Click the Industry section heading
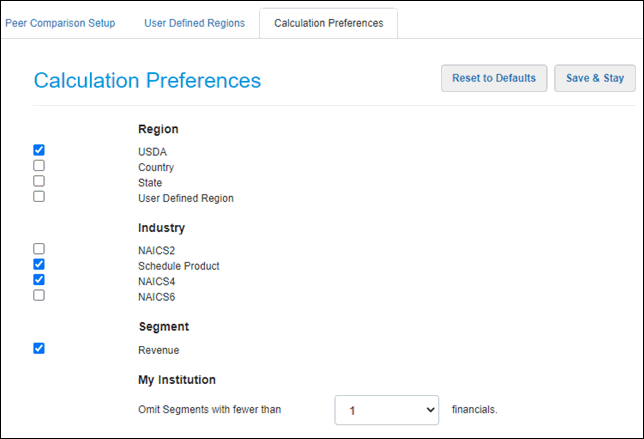Screen dimensions: 644x439 coord(161,228)
